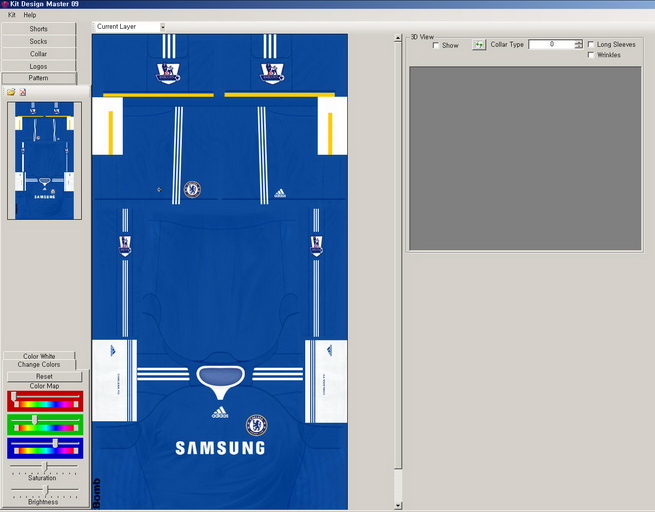Click the Collar Type stepper arrows

[x=579, y=44]
